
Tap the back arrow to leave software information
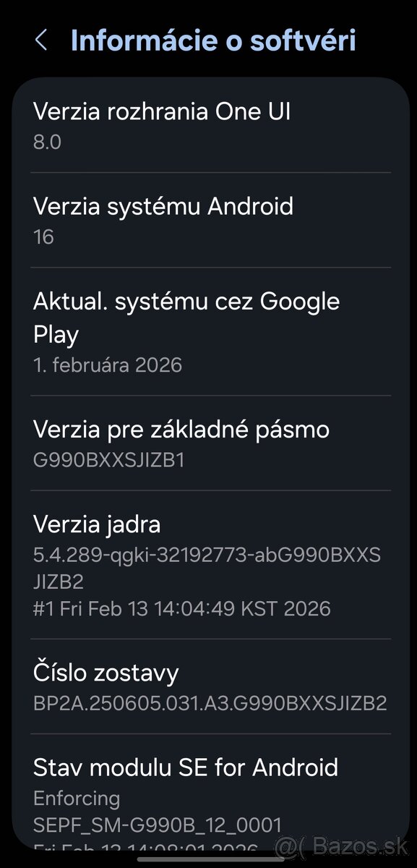[x=41, y=41]
